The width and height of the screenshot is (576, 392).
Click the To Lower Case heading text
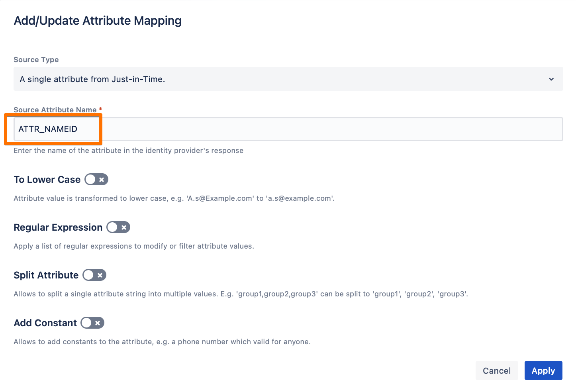click(47, 180)
